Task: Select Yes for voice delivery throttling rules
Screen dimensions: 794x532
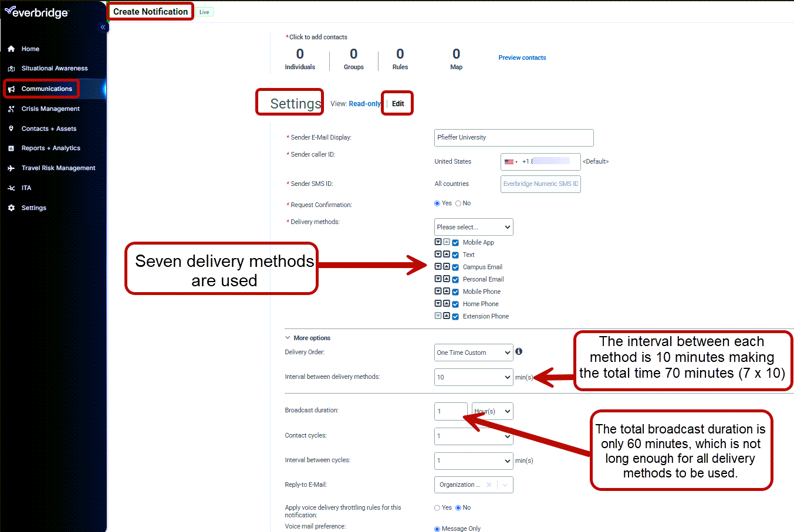Action: 437,508
